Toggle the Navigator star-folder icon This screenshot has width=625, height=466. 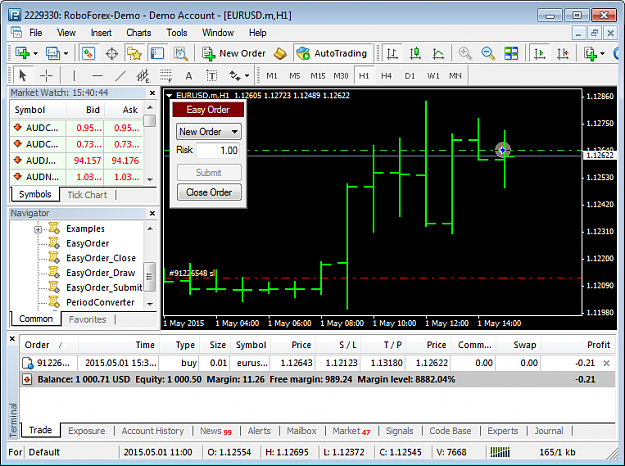coord(134,53)
